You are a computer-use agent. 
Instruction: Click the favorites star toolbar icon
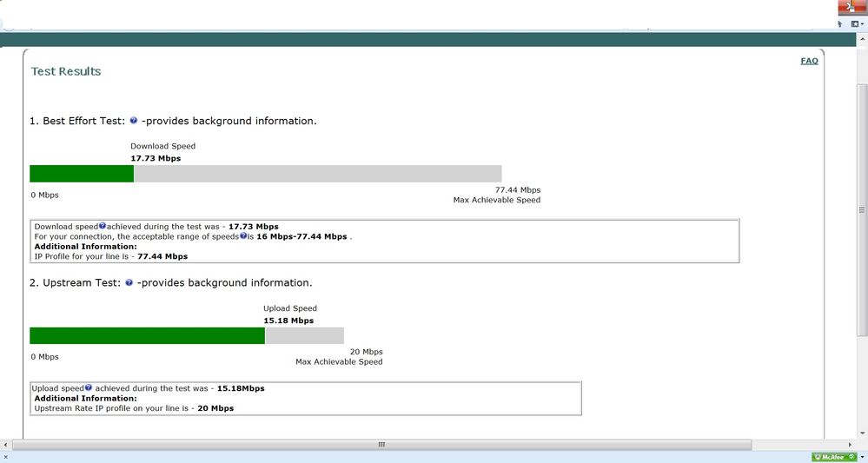coord(855,23)
